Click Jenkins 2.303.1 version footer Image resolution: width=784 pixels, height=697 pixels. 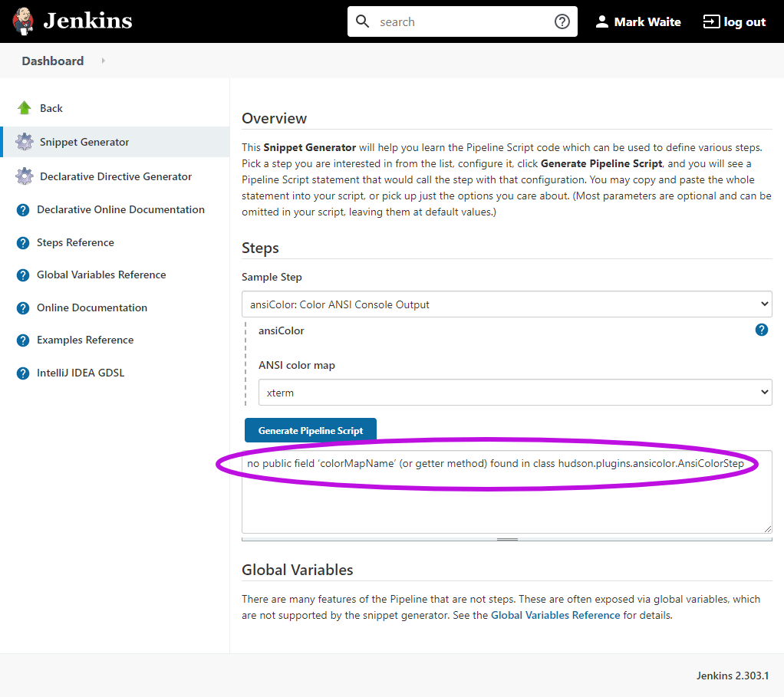click(733, 676)
